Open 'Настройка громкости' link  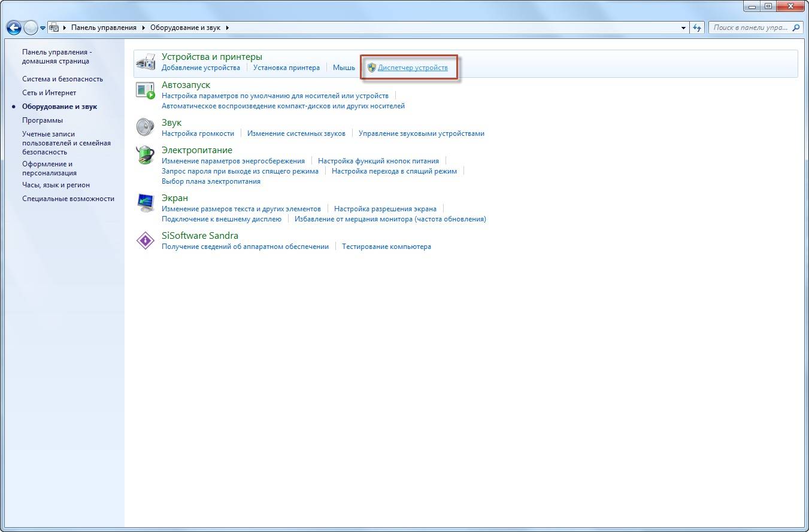(198, 133)
